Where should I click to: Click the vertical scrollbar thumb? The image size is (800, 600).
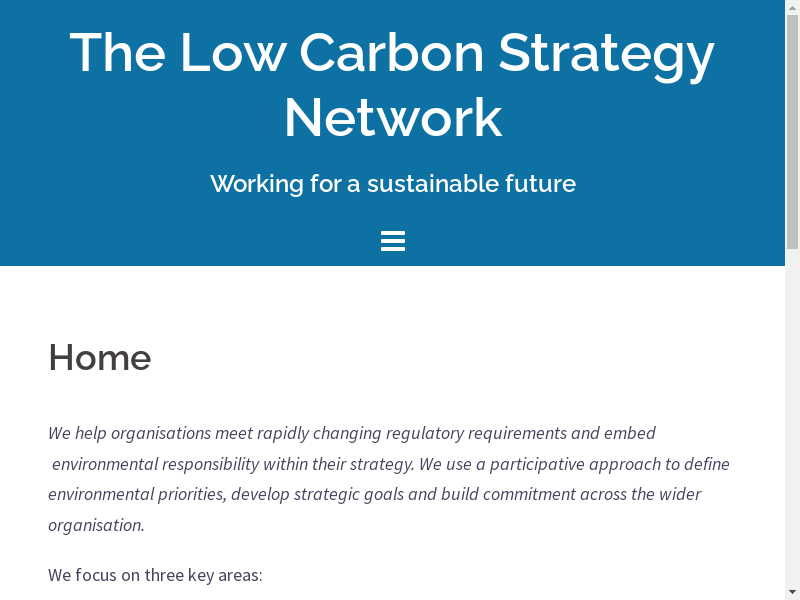pos(792,130)
